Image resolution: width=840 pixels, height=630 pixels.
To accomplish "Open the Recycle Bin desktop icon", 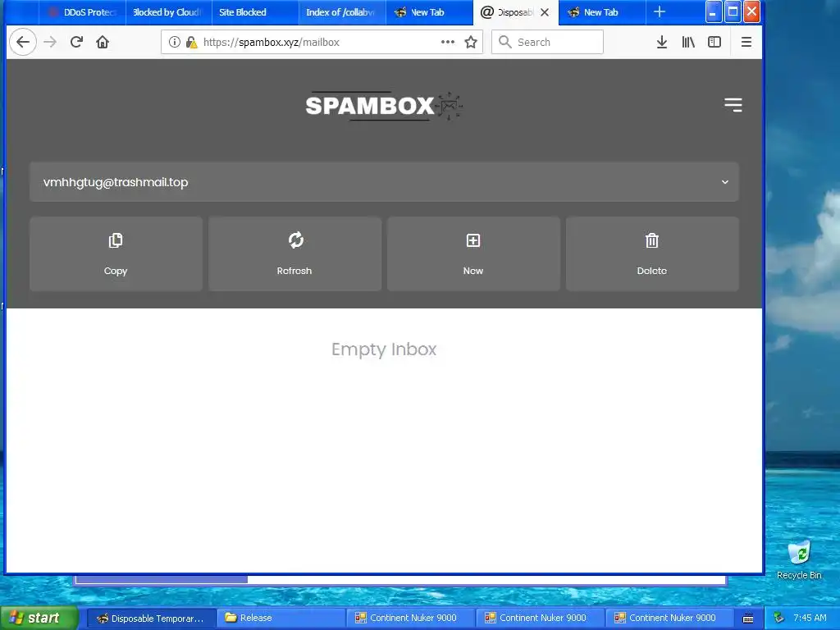I will pos(799,559).
